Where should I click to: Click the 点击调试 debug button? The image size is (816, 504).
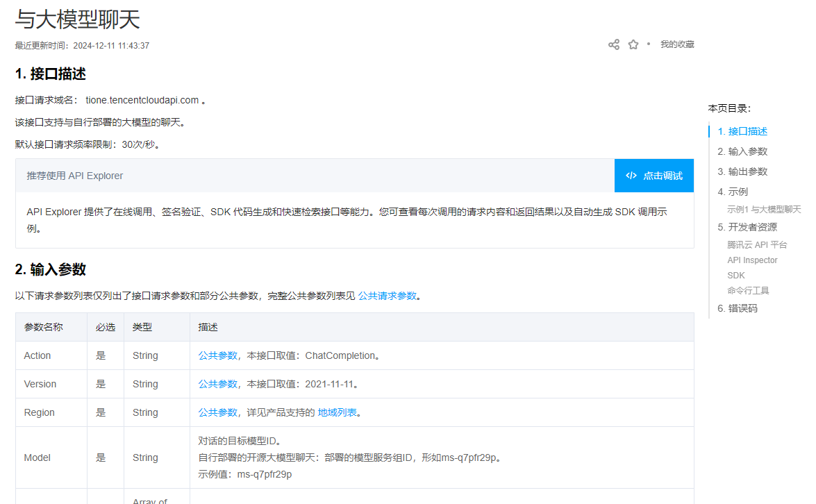click(x=653, y=176)
